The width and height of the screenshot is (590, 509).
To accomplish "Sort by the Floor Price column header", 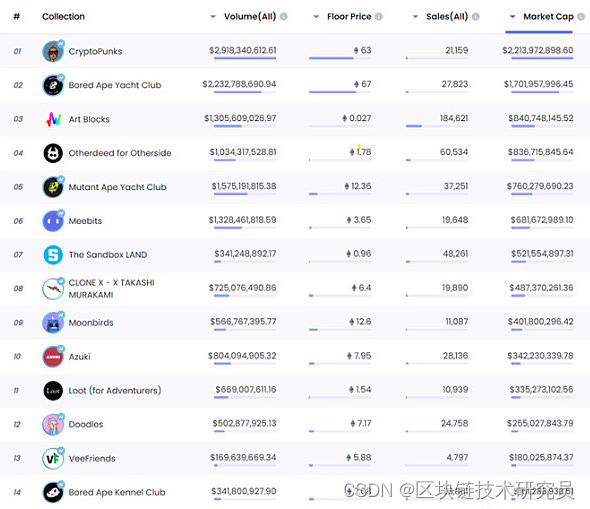I will (349, 17).
